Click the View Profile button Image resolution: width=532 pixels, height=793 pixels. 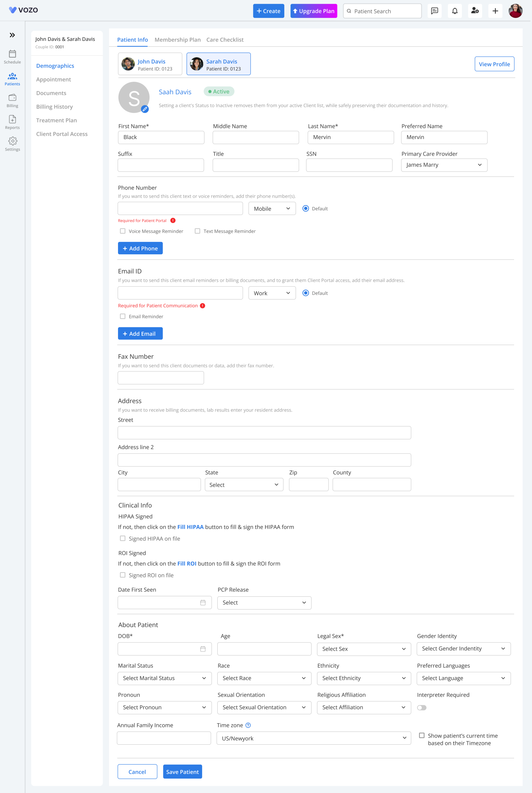[x=494, y=64]
